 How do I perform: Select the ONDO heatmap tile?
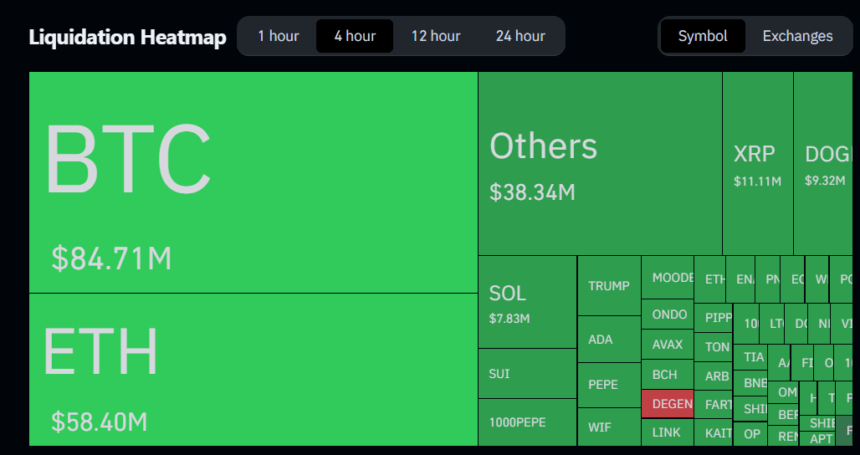pyautogui.click(x=669, y=314)
